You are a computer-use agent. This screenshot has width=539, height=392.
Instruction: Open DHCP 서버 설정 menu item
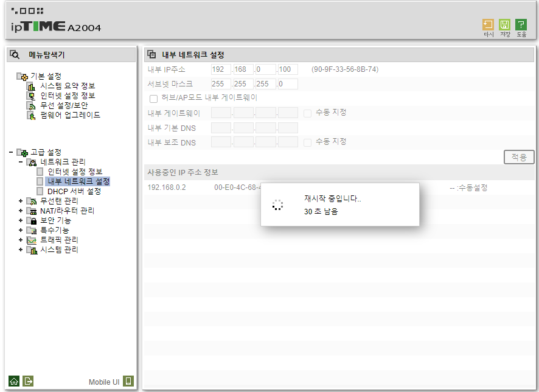click(74, 191)
